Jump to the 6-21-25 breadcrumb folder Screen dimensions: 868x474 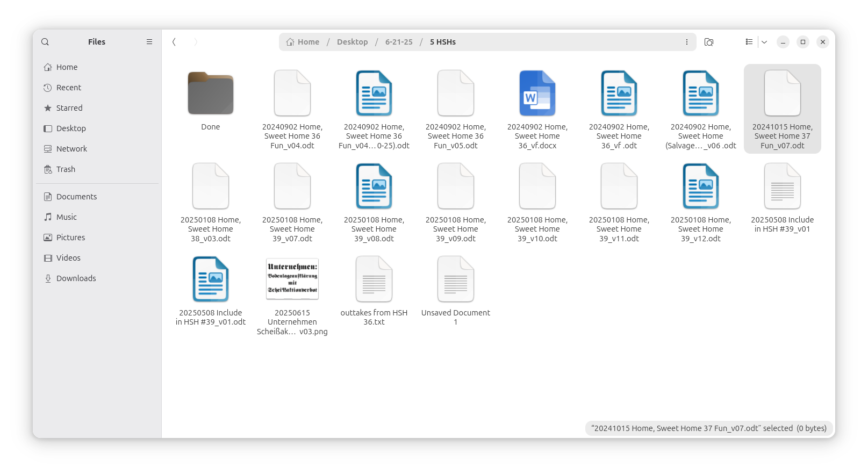399,42
